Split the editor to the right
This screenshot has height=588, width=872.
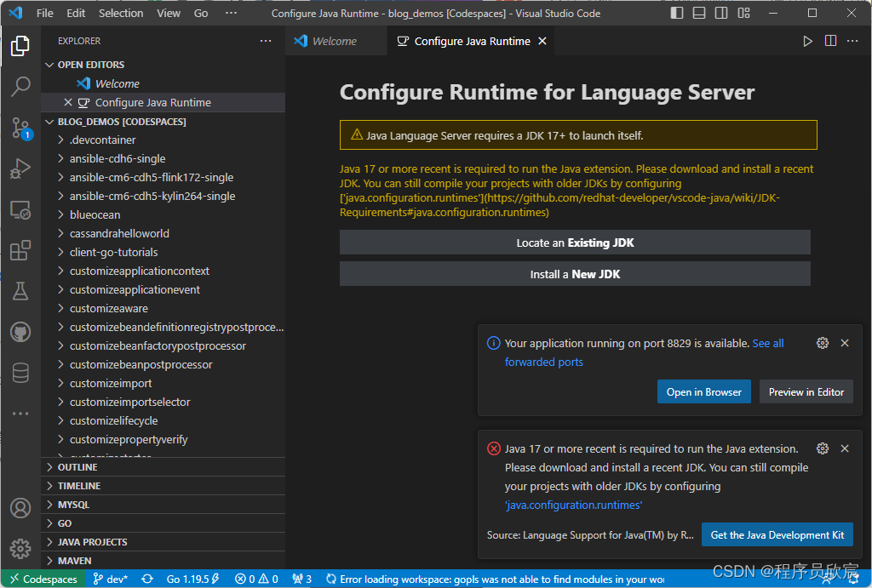830,41
